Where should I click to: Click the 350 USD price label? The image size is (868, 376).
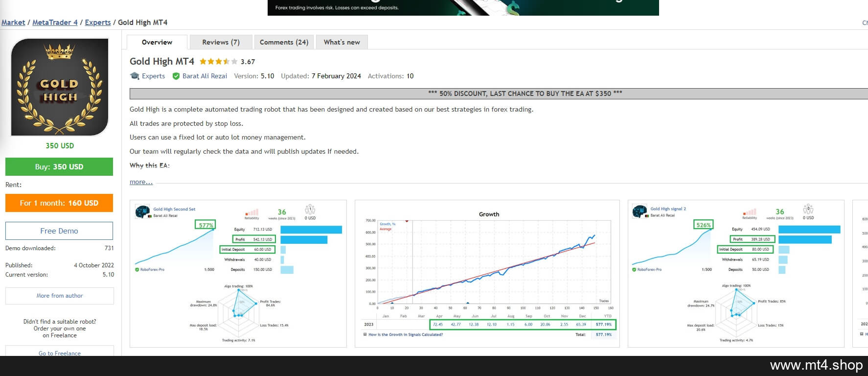pyautogui.click(x=60, y=146)
